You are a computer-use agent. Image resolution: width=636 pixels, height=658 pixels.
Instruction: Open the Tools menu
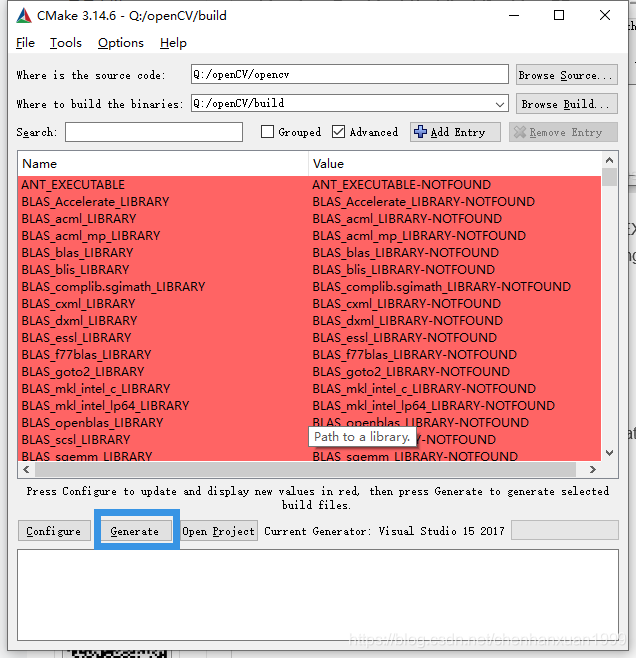pos(65,43)
